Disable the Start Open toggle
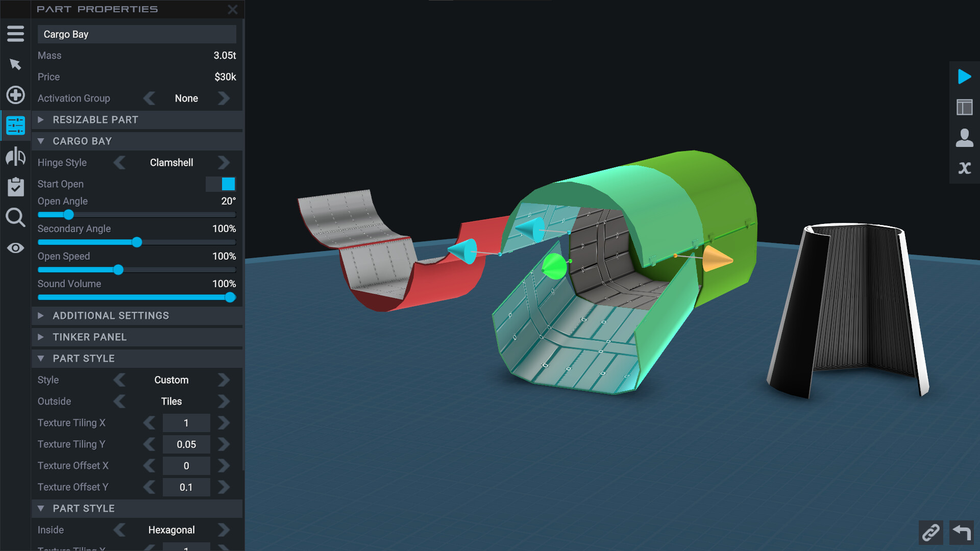The image size is (980, 551). [221, 184]
